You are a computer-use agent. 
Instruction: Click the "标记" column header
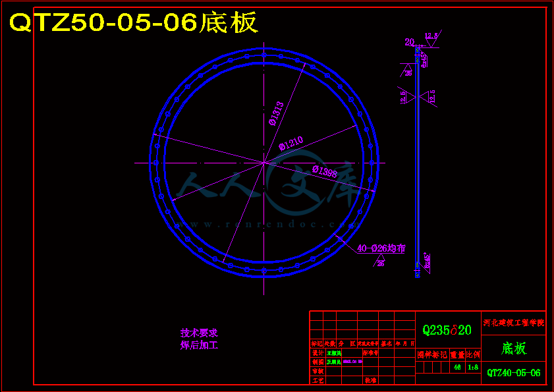(317, 343)
